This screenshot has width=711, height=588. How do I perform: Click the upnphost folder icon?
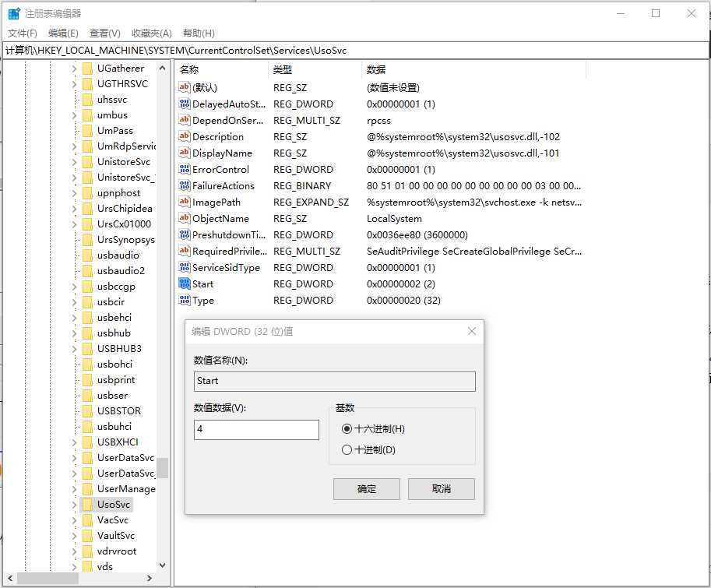point(87,193)
